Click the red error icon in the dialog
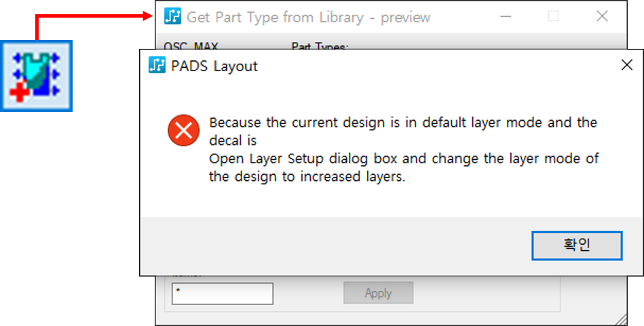The height and width of the screenshot is (326, 644). [x=183, y=131]
